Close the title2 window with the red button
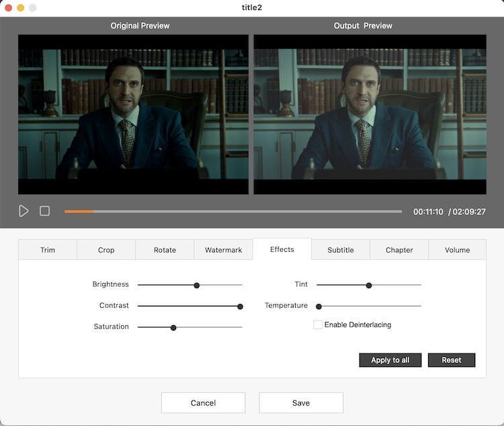This screenshot has height=426, width=504. point(9,7)
